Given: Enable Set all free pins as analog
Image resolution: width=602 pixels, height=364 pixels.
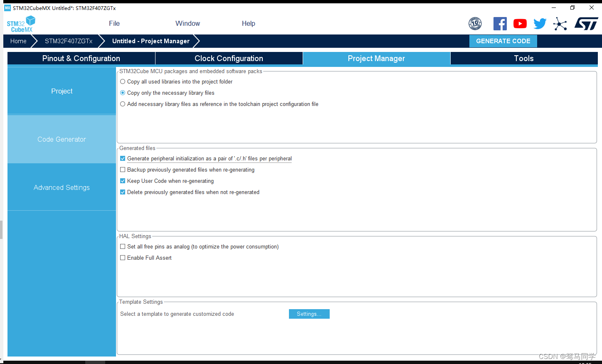Looking at the screenshot, I should point(123,247).
